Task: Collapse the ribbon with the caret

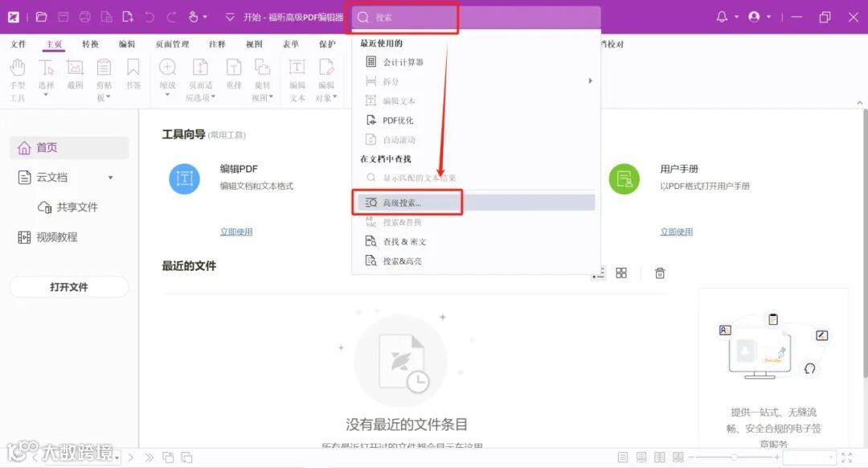Action: click(x=859, y=103)
